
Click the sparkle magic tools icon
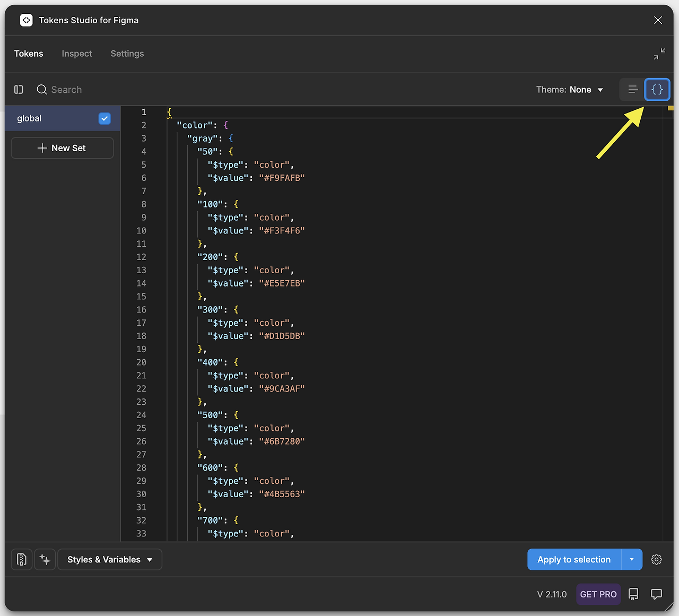45,559
